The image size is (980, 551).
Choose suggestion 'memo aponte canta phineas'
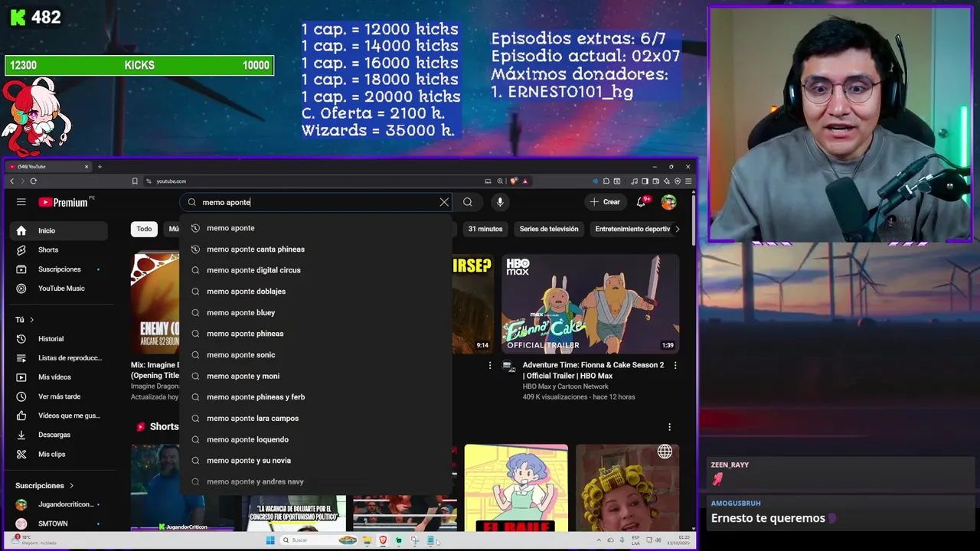click(315, 249)
